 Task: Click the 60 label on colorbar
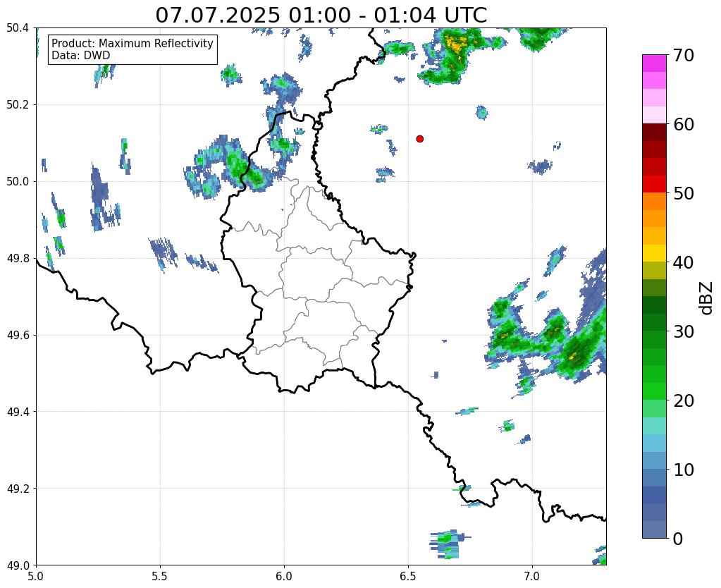pyautogui.click(x=683, y=124)
